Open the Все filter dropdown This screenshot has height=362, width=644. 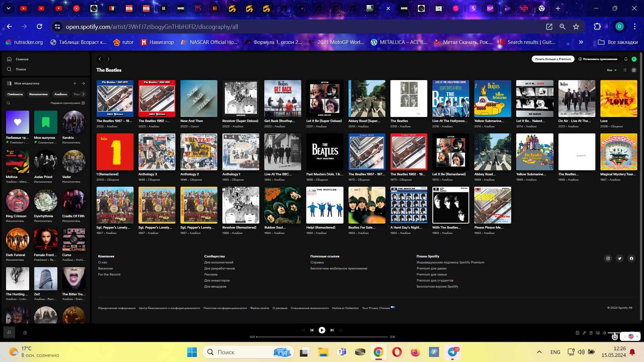[612, 70]
